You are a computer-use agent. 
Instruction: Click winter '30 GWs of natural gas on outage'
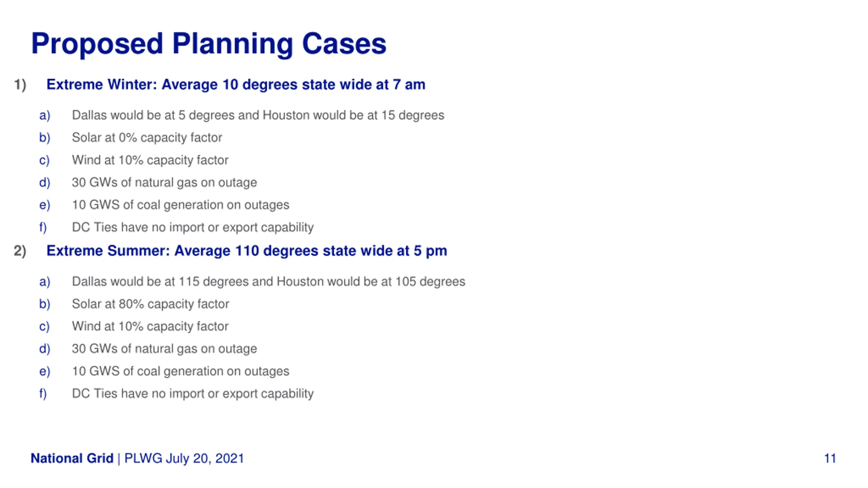164,183
